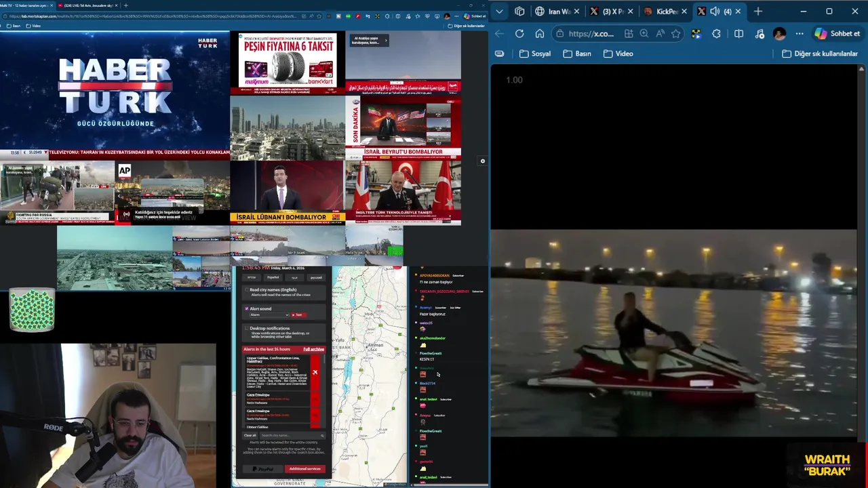Click the Back arrow in right browser
This screenshot has width=868, height=488.
[500, 33]
